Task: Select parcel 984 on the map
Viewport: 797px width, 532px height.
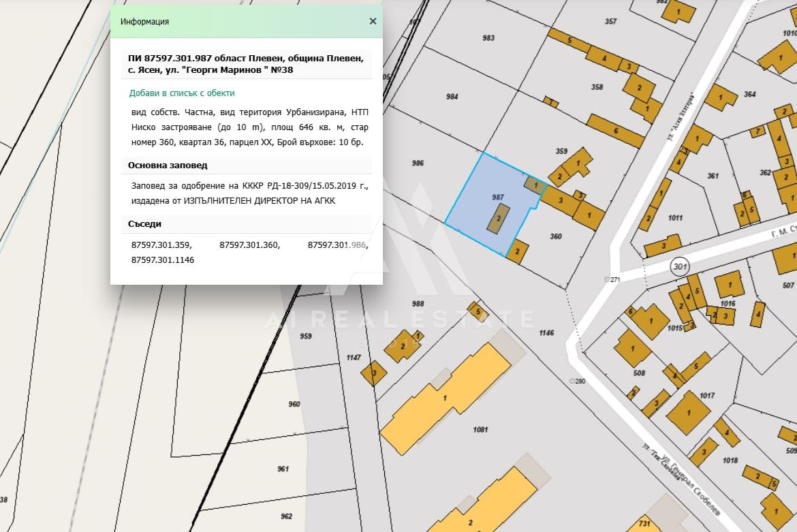Action: point(452,97)
